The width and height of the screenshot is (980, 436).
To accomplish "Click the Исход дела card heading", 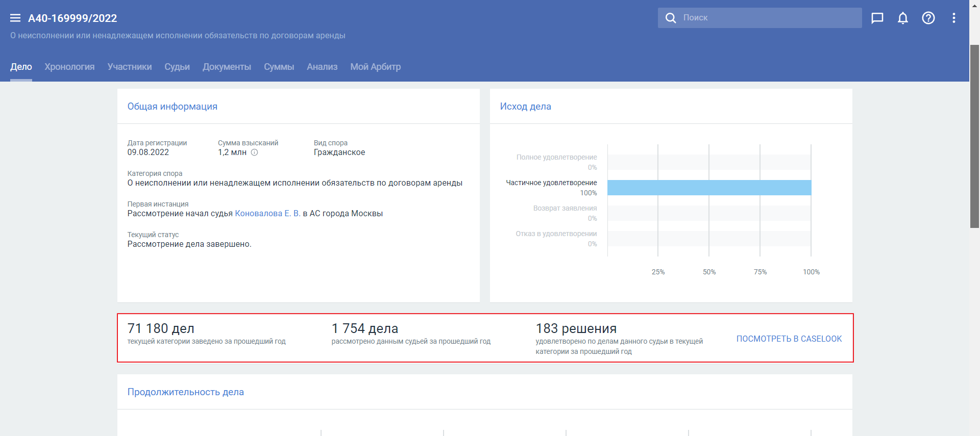I will pyautogui.click(x=526, y=107).
